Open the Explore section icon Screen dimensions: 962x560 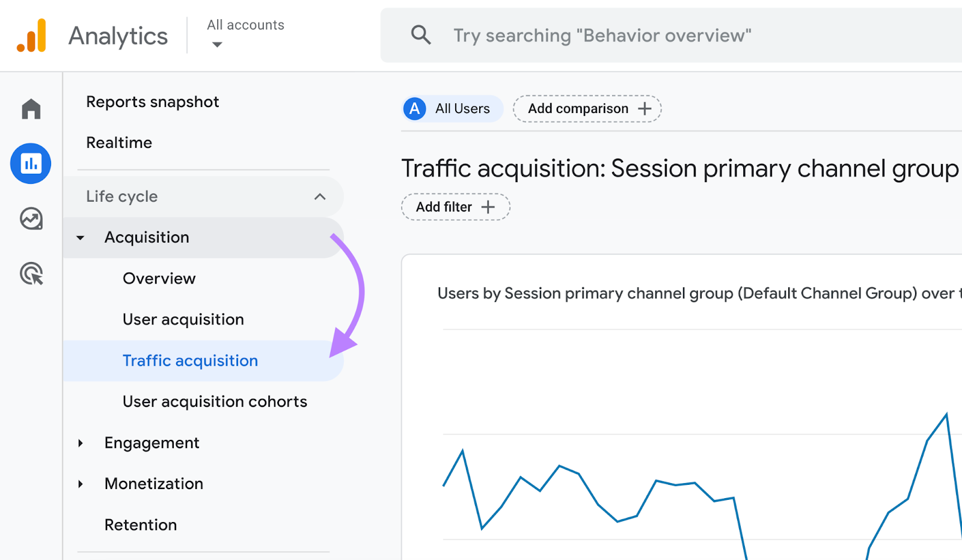point(30,219)
